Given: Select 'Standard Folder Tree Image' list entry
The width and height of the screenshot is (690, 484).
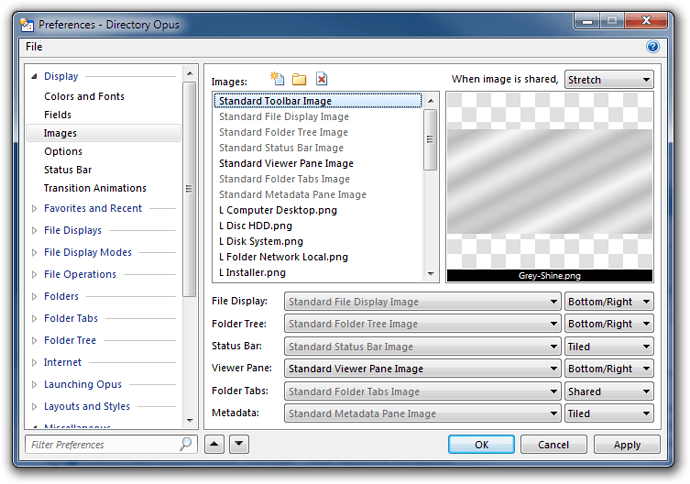Looking at the screenshot, I should (318, 132).
